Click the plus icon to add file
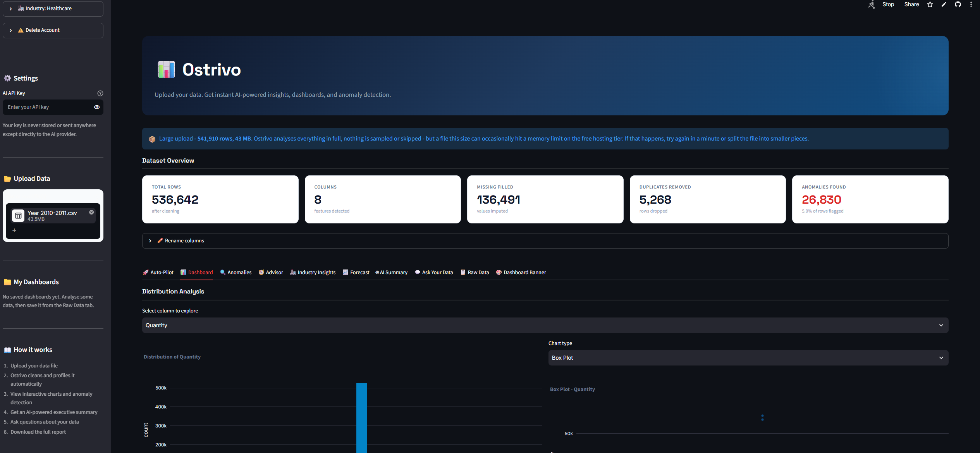 point(14,230)
